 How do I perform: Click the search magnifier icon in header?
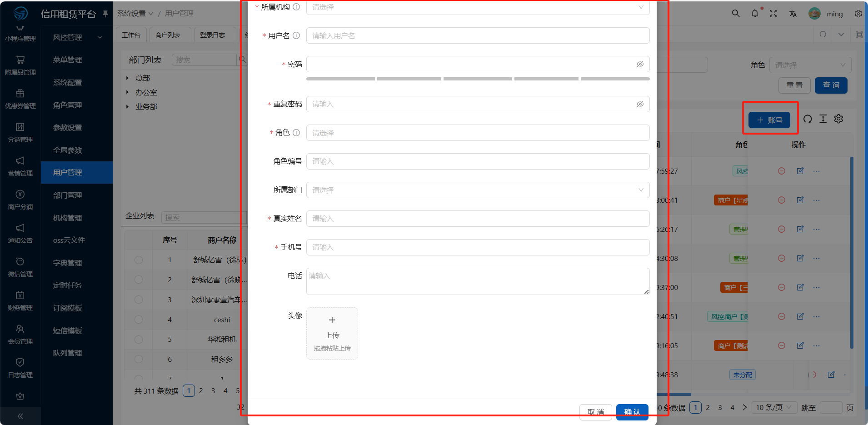(x=736, y=14)
